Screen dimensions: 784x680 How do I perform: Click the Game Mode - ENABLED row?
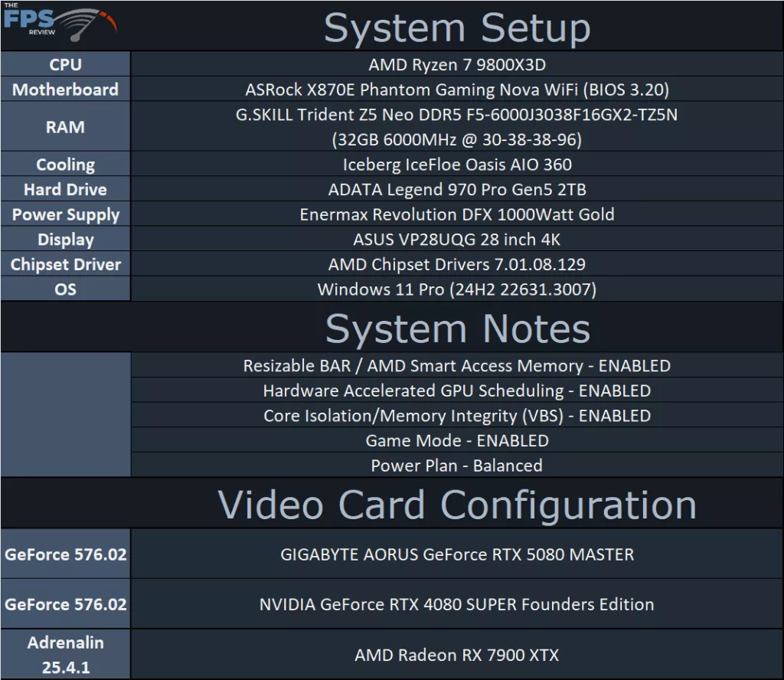457,440
